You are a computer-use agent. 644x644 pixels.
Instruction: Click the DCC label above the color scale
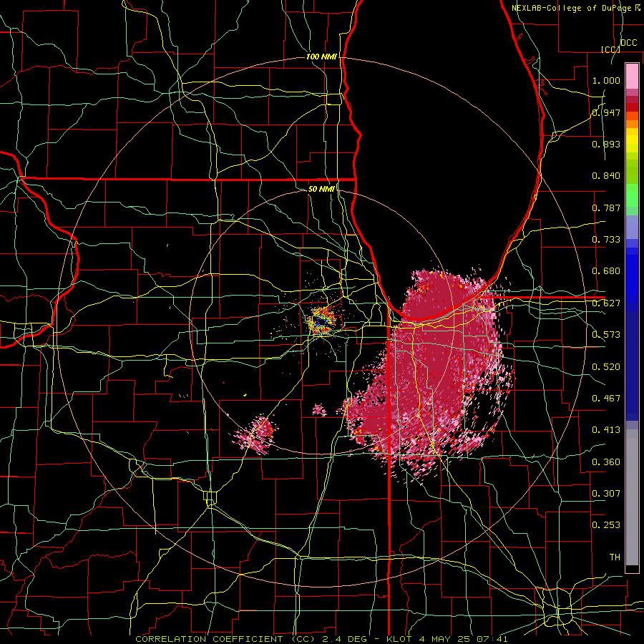coord(628,43)
